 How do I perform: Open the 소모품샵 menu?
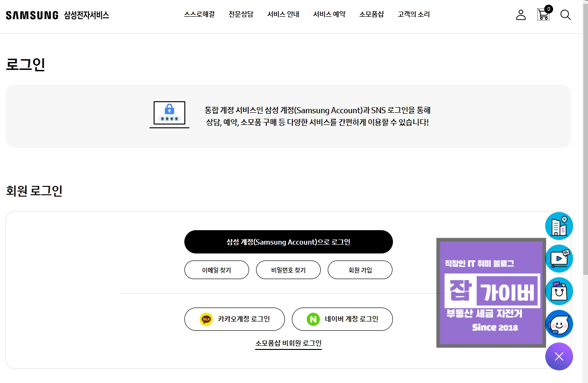pos(372,14)
